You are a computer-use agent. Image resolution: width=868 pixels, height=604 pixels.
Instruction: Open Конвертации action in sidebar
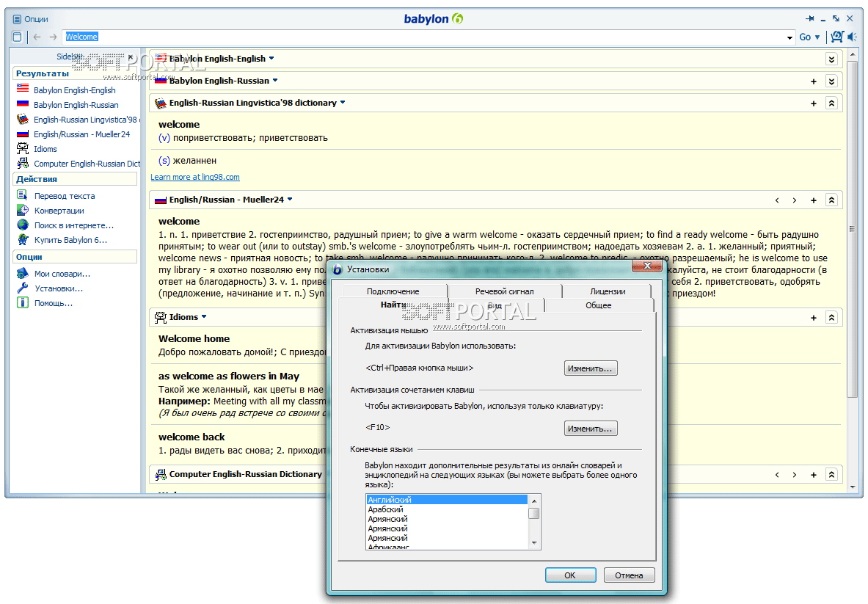59,211
